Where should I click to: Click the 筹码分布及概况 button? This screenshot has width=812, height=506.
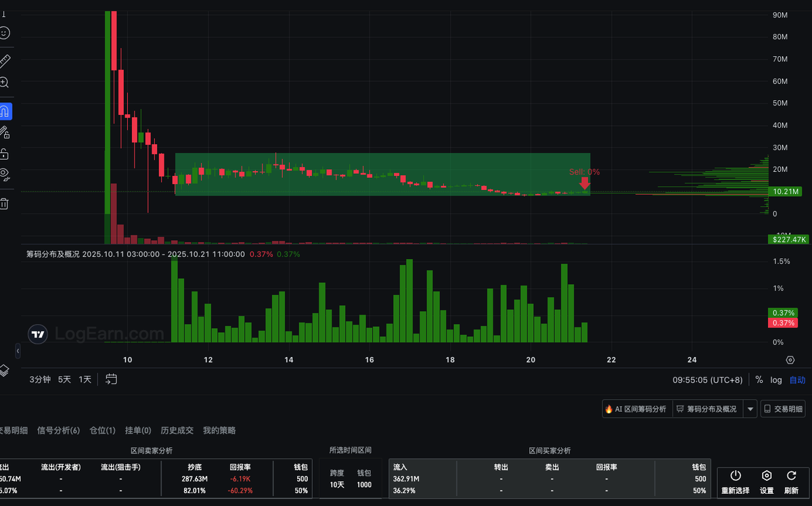tap(706, 409)
